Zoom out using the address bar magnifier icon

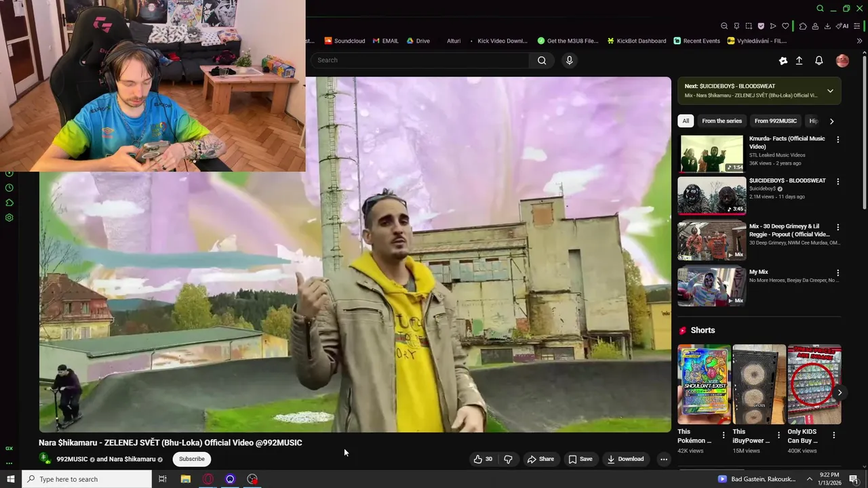click(724, 26)
